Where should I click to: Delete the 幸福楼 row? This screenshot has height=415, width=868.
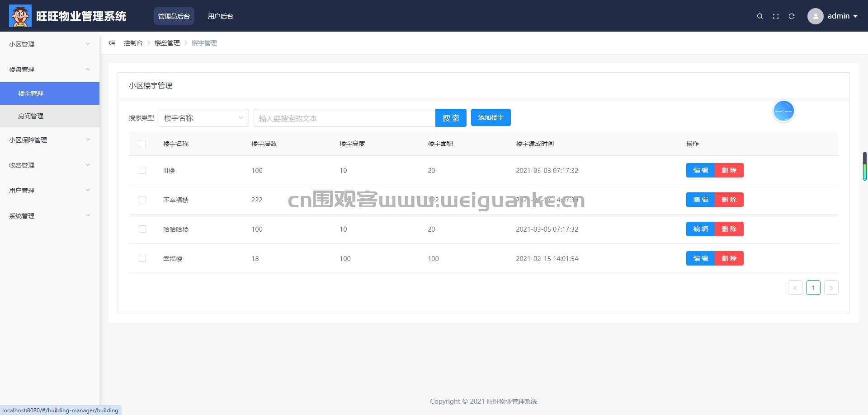point(729,258)
